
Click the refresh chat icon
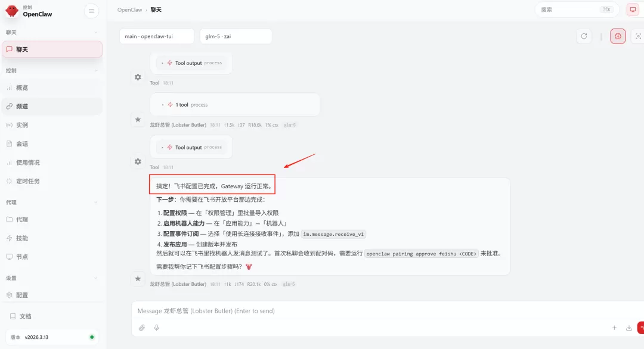point(584,36)
